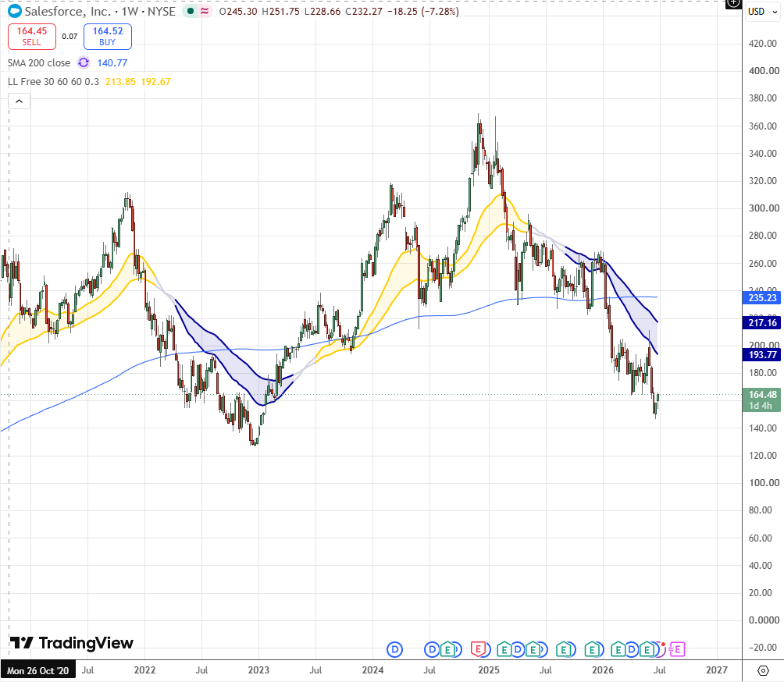
Task: Click the 100.00 price axis label
Action: pyautogui.click(x=764, y=483)
